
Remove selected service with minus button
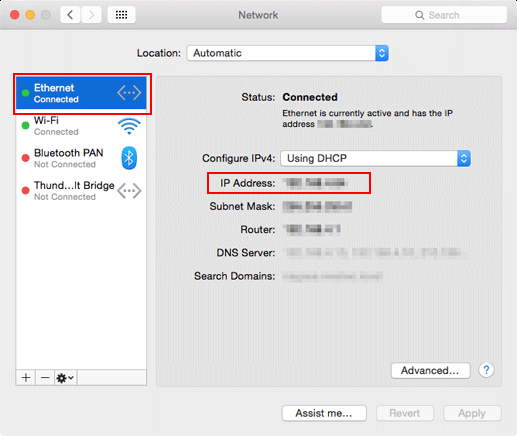coord(45,378)
